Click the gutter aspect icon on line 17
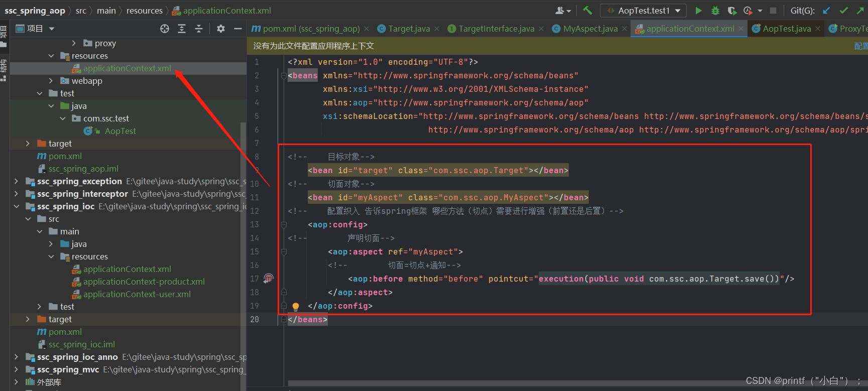Viewport: 868px width, 391px height. [269, 278]
